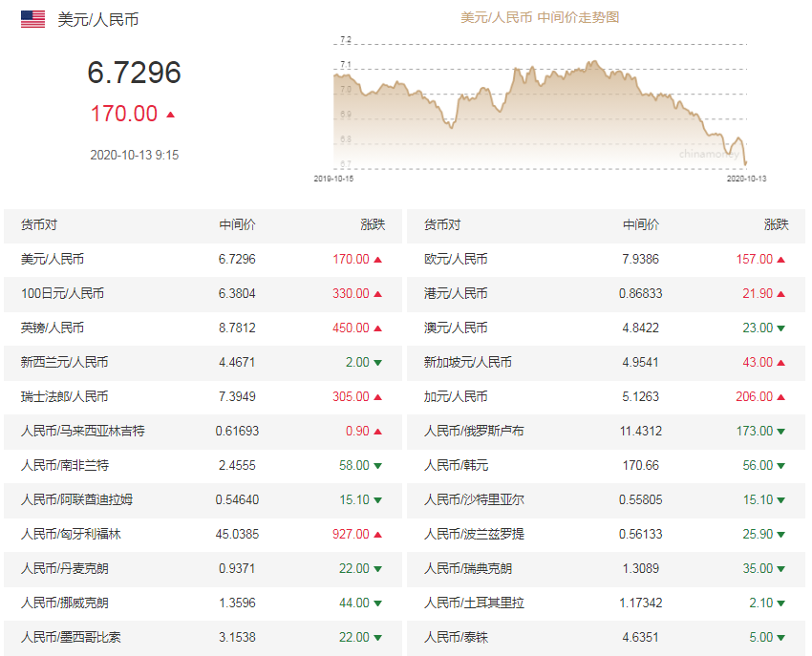Viewport: 812px width, 656px height.
Task: Click the US flag icon
Action: tap(32, 18)
